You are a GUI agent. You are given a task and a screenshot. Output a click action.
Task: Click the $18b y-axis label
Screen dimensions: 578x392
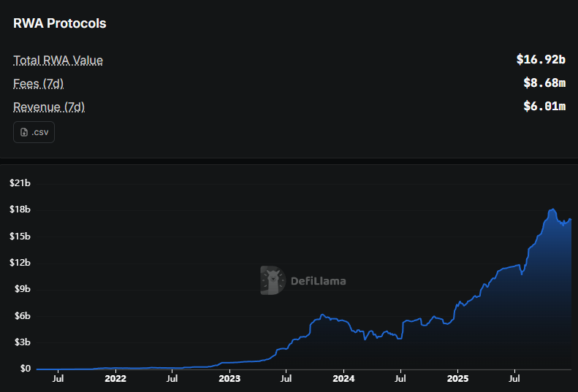pos(20,210)
